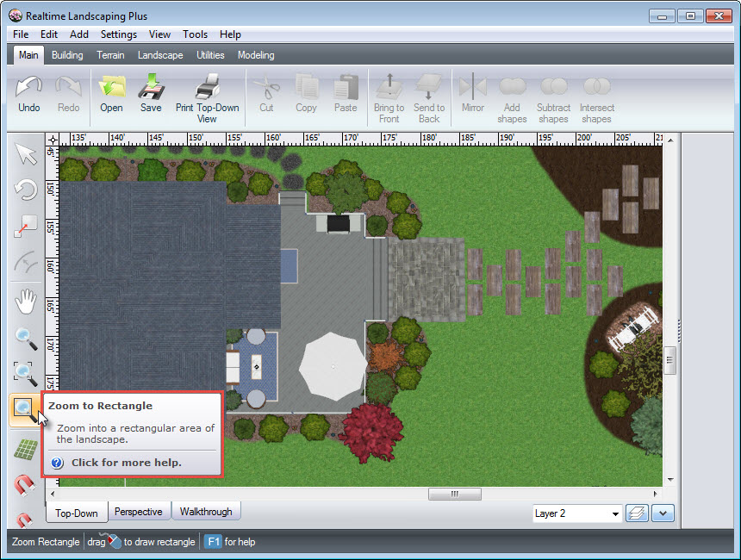Viewport: 741px width, 560px height.
Task: Select the Rotate tool in left toolbar
Action: pos(26,190)
